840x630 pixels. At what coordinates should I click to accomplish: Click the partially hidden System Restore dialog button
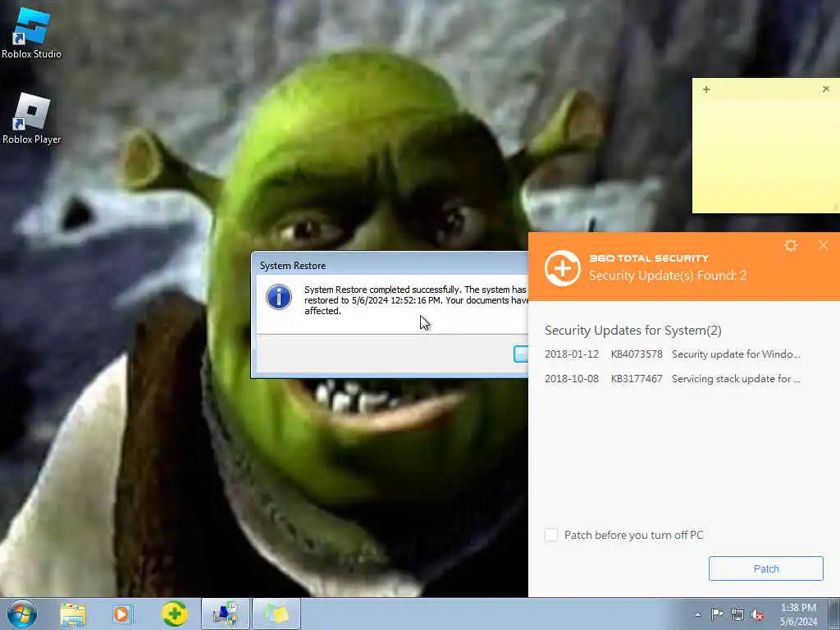tap(521, 354)
